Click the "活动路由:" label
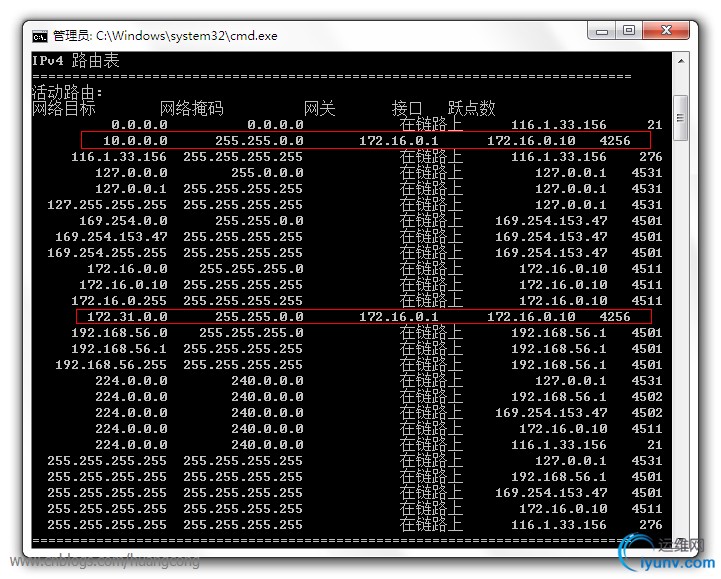Viewport: 721px width, 579px height. pyautogui.click(x=67, y=92)
